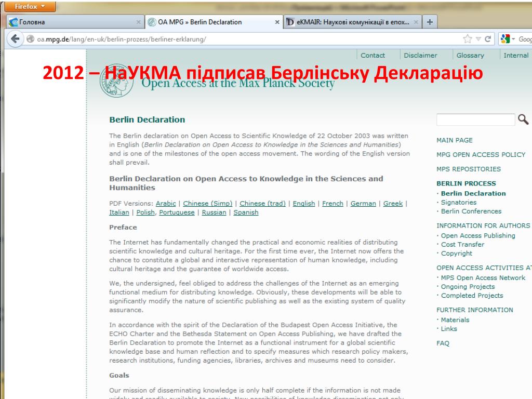Image resolution: width=532 pixels, height=399 pixels.
Task: Open the Signatories link
Action: click(459, 202)
